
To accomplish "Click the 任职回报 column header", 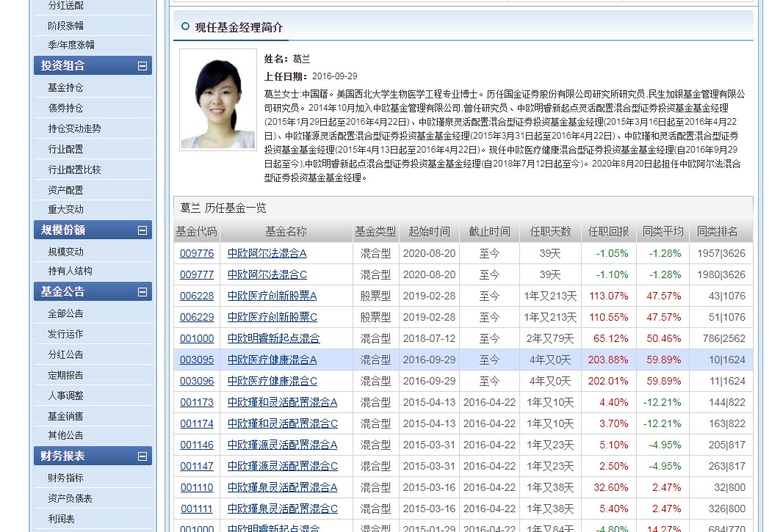I will click(608, 232).
